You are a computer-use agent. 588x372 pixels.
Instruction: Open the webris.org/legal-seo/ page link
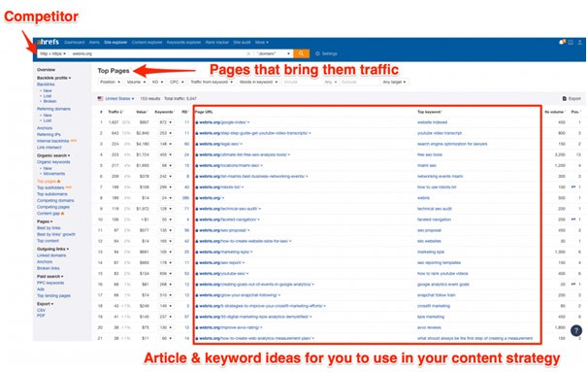pyautogui.click(x=219, y=144)
